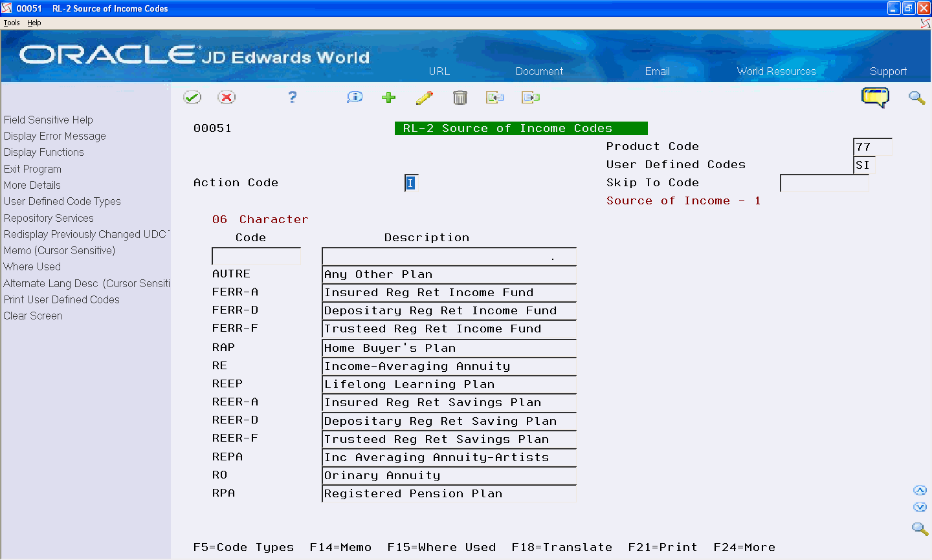Click the Support link in the banner
The height and width of the screenshot is (560, 932).
888,71
